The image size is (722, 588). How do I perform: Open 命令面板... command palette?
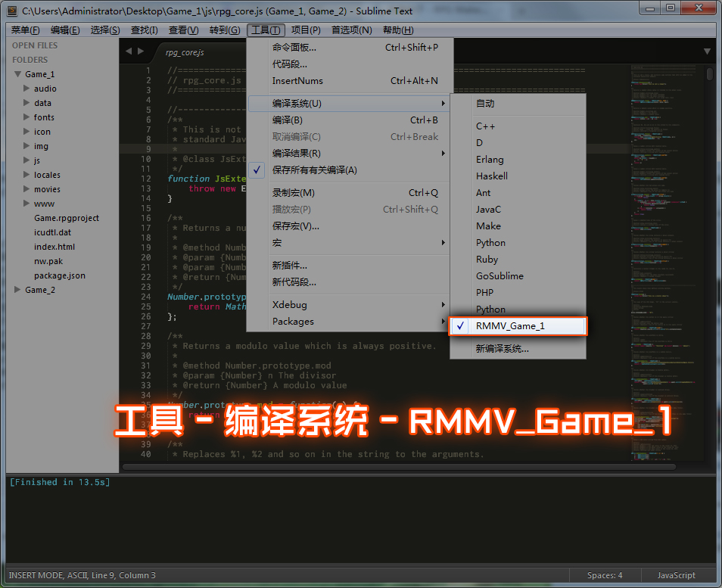click(x=349, y=48)
